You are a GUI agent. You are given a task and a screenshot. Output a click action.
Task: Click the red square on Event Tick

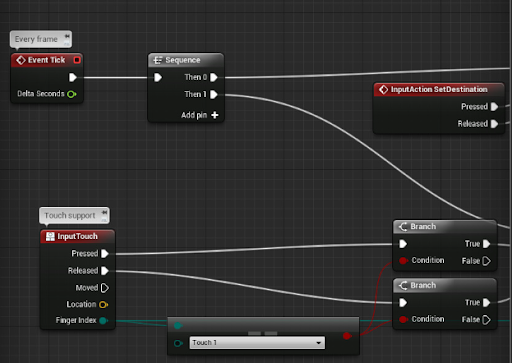[77, 60]
